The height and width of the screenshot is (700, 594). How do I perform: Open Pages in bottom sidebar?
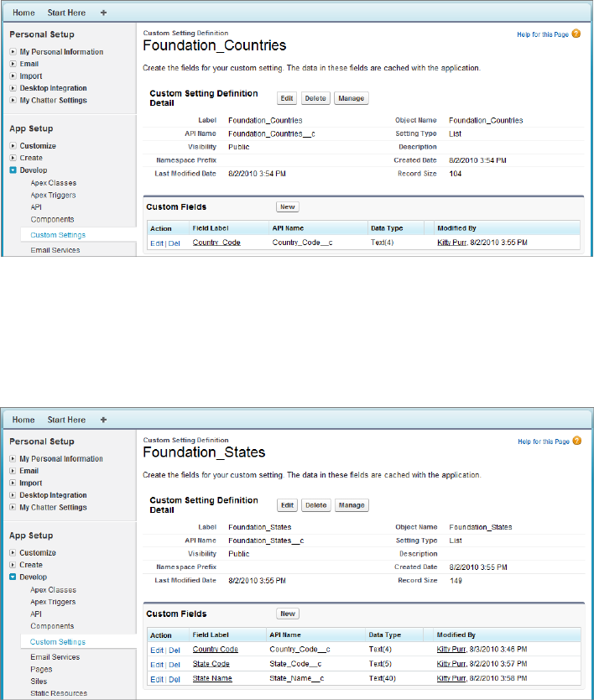[x=41, y=669]
